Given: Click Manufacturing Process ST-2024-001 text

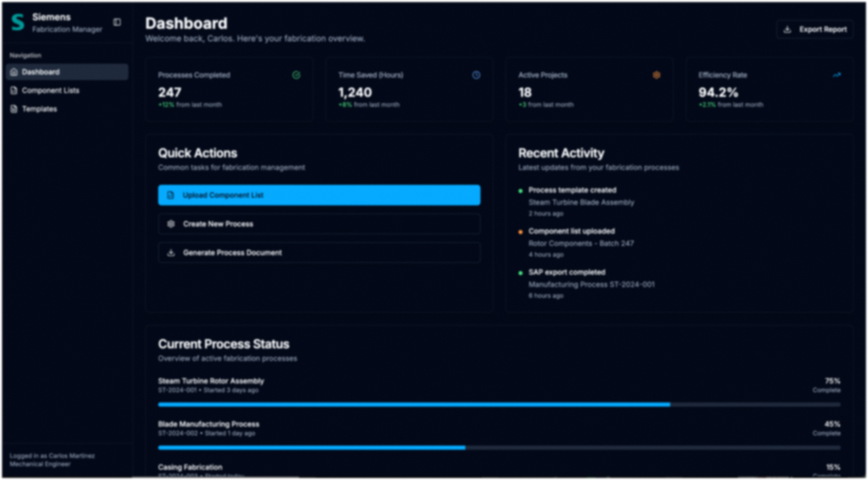Looking at the screenshot, I should click(592, 284).
